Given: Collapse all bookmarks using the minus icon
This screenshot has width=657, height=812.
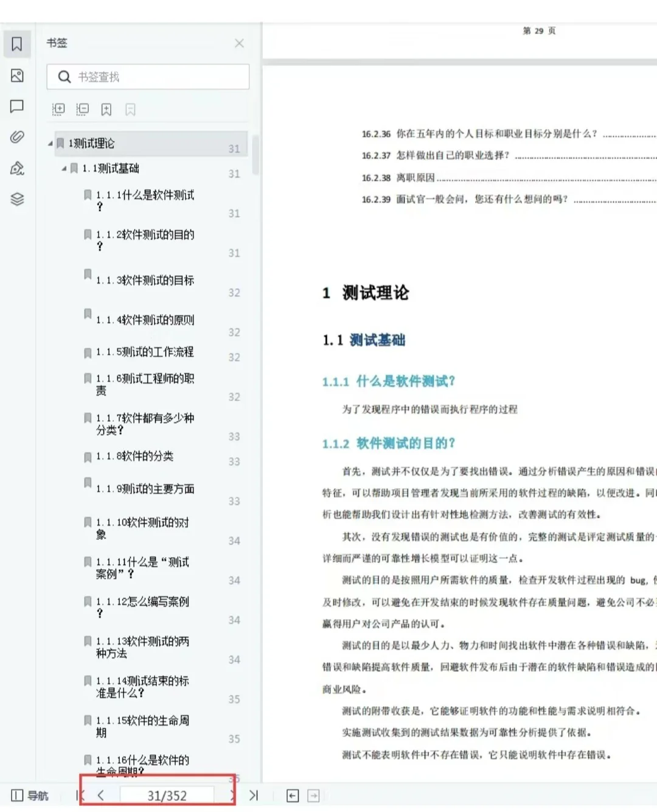Looking at the screenshot, I should pos(82,109).
